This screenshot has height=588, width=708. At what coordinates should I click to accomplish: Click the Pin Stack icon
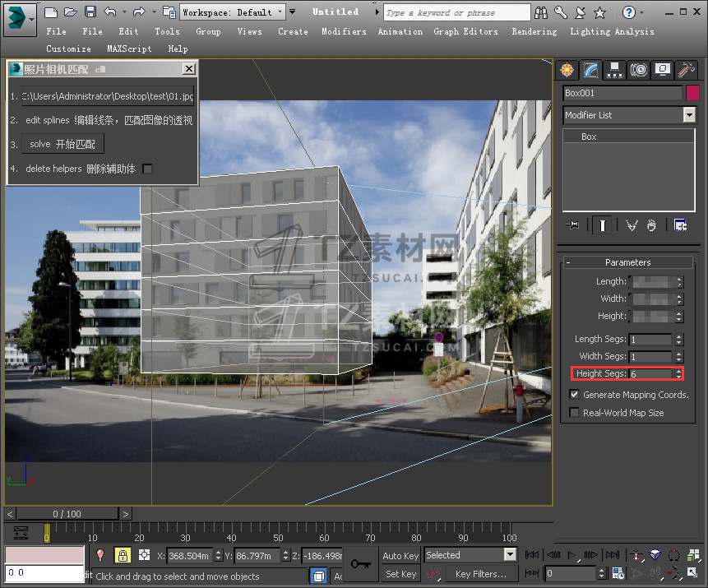(573, 225)
